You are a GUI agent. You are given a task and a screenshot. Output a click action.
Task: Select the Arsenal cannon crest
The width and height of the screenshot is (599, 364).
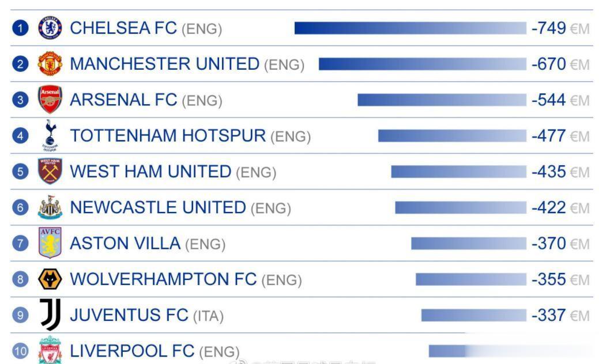(50, 99)
